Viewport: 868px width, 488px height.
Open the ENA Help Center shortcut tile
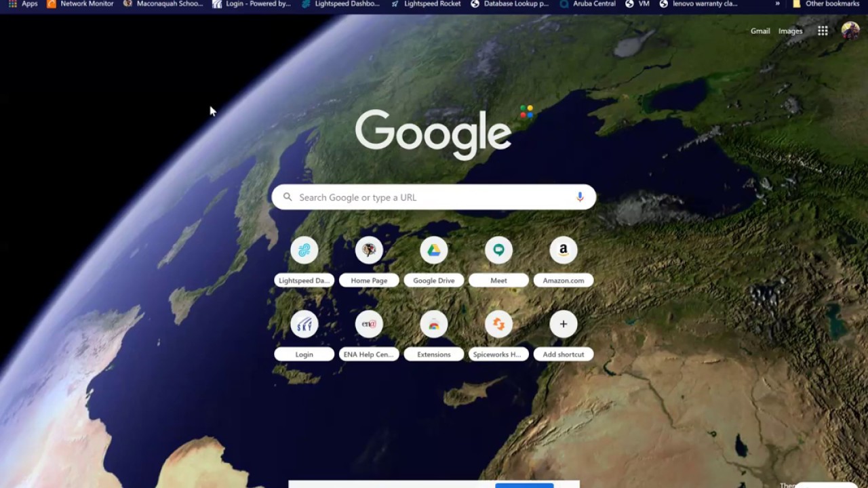369,335
